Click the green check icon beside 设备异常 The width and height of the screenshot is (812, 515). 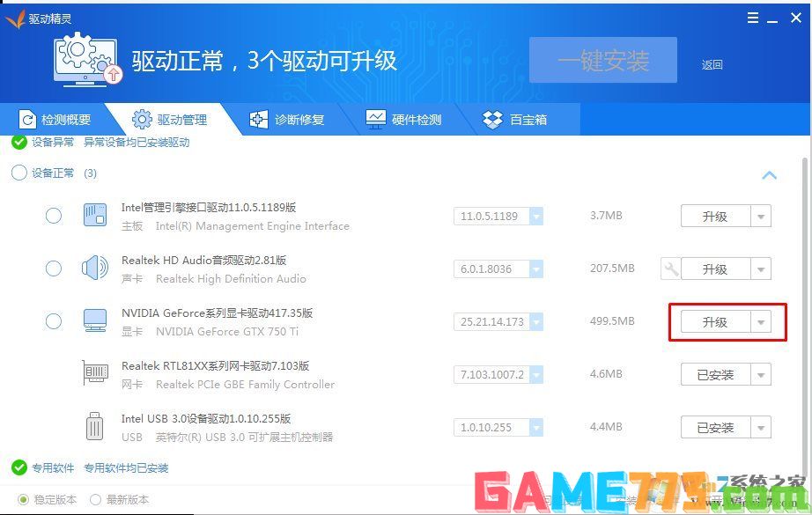(19, 142)
